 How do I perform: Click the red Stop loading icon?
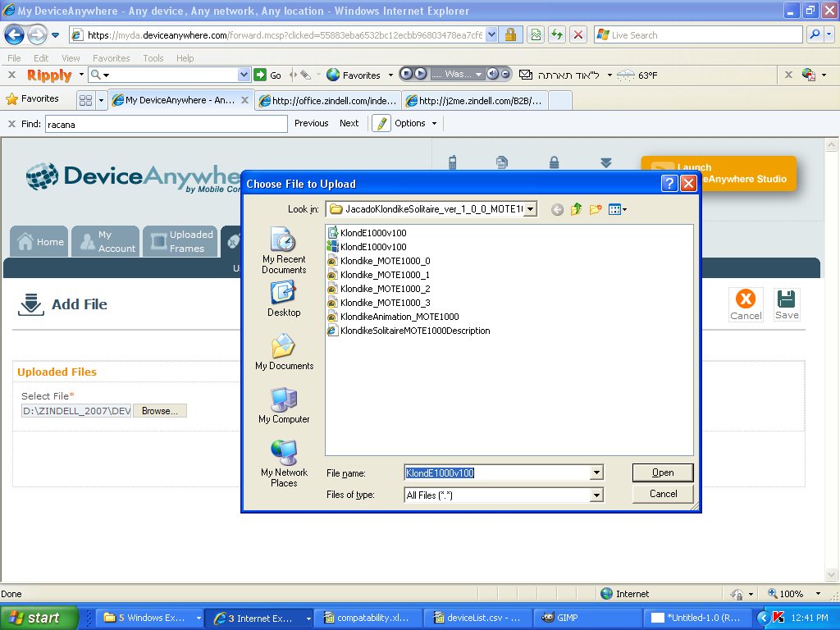(x=578, y=35)
